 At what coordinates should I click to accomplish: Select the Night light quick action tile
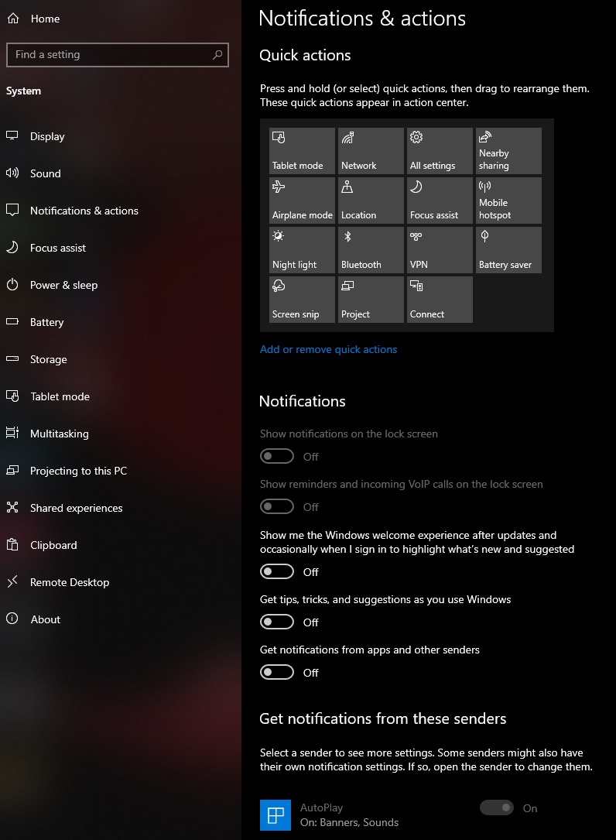pos(302,249)
